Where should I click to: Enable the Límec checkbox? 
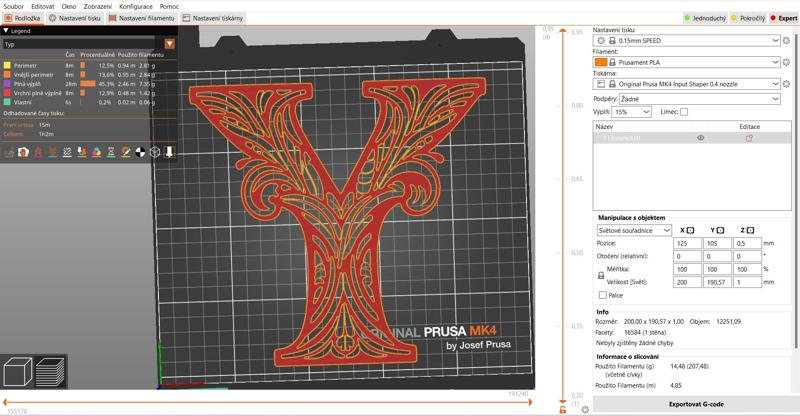(x=684, y=112)
